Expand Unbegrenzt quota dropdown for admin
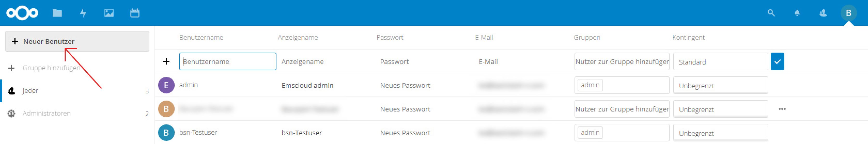This screenshot has width=868, height=144. click(720, 85)
